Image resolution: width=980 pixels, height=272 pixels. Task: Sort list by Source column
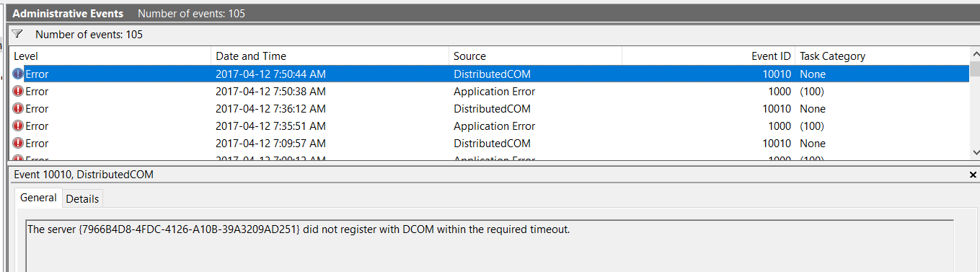click(x=536, y=56)
